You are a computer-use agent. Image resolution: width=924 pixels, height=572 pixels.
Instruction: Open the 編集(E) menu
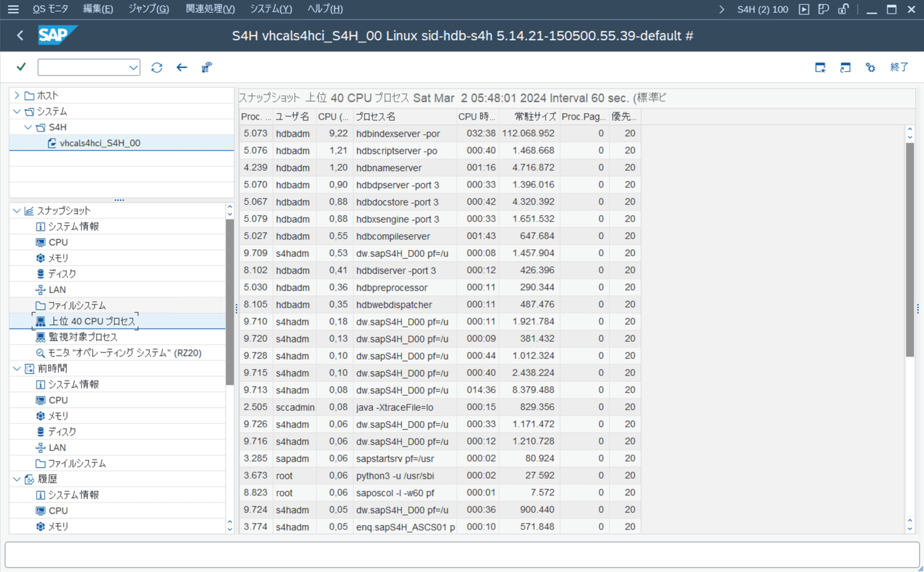tap(97, 9)
